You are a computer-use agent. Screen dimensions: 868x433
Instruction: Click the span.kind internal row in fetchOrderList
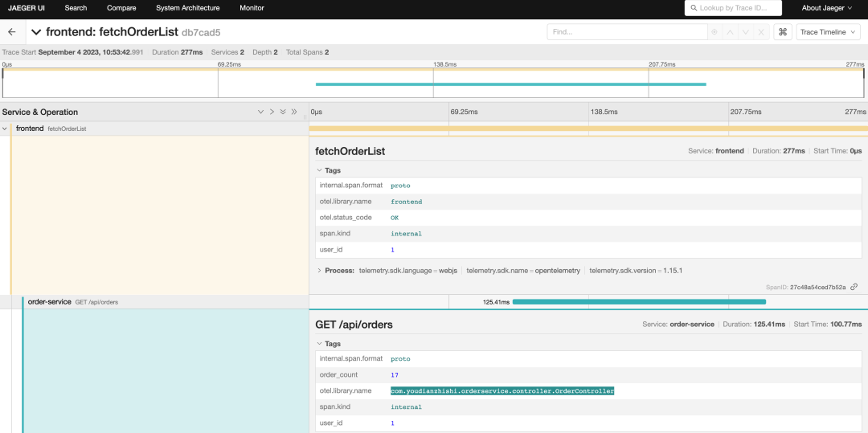[x=588, y=234]
